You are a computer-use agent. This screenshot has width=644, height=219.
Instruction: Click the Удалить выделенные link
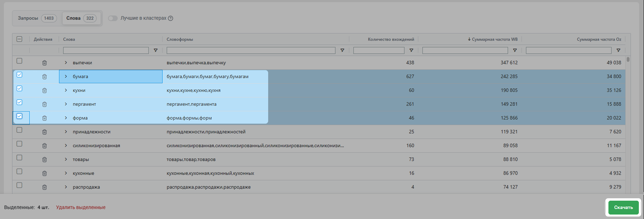coord(80,207)
